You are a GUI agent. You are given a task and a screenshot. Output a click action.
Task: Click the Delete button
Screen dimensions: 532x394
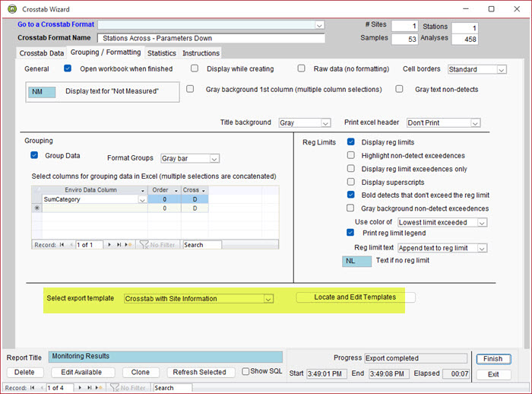24,372
